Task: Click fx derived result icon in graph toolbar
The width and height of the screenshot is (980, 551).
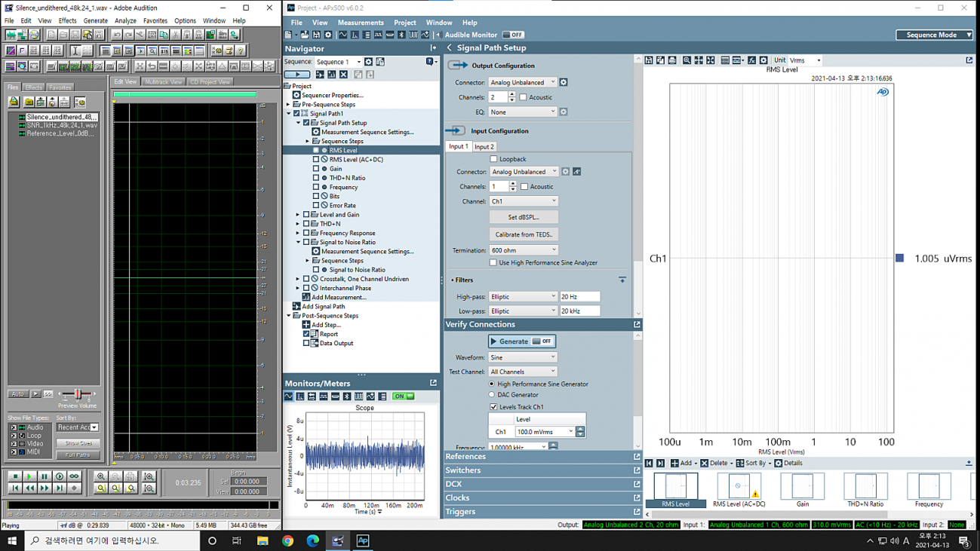Action: pyautogui.click(x=751, y=60)
